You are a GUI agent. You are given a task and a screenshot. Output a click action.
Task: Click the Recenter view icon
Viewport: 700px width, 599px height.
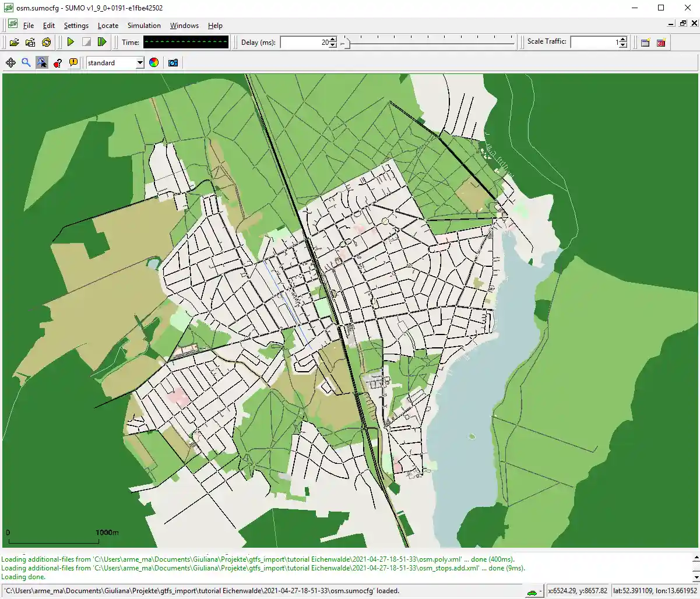point(10,63)
